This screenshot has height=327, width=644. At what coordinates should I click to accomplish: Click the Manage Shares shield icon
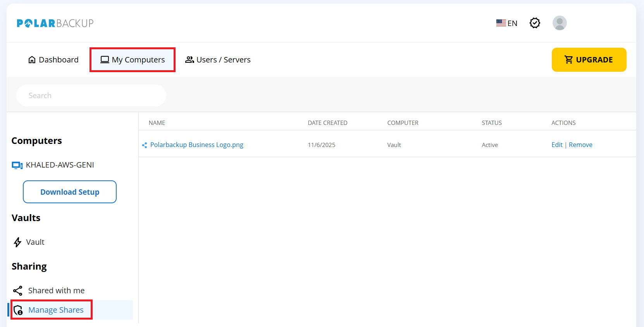coord(18,310)
